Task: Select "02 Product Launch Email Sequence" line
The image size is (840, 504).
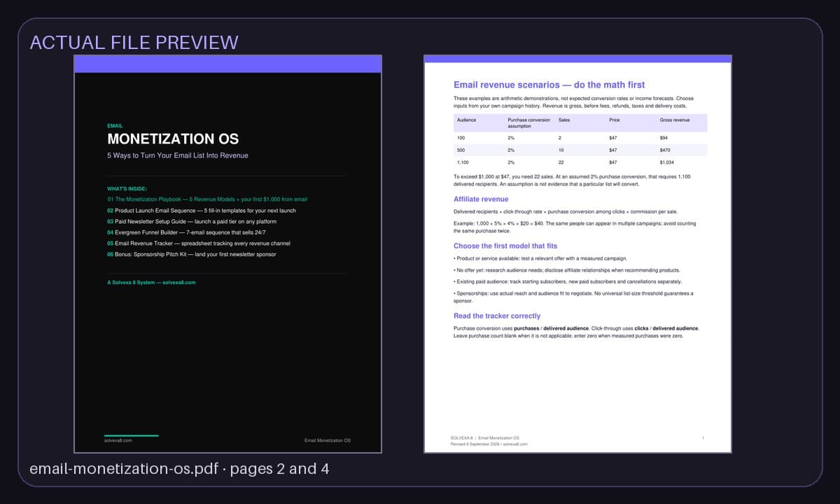Action: click(202, 210)
